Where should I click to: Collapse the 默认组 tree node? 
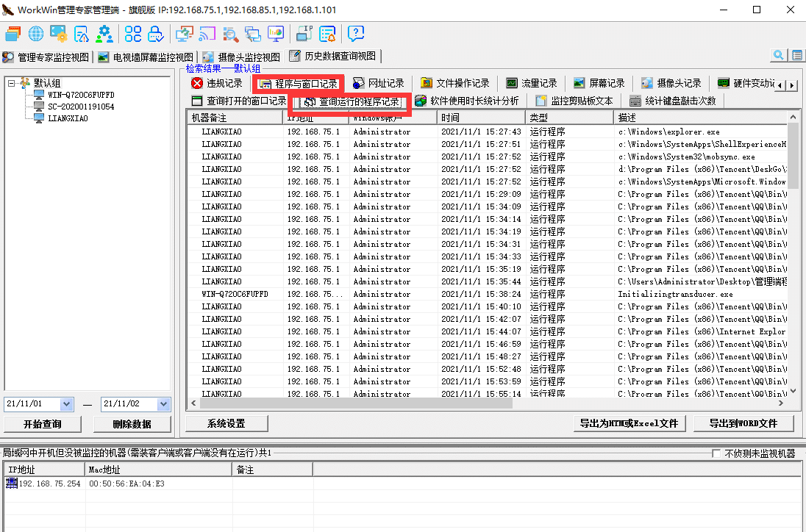(x=11, y=83)
